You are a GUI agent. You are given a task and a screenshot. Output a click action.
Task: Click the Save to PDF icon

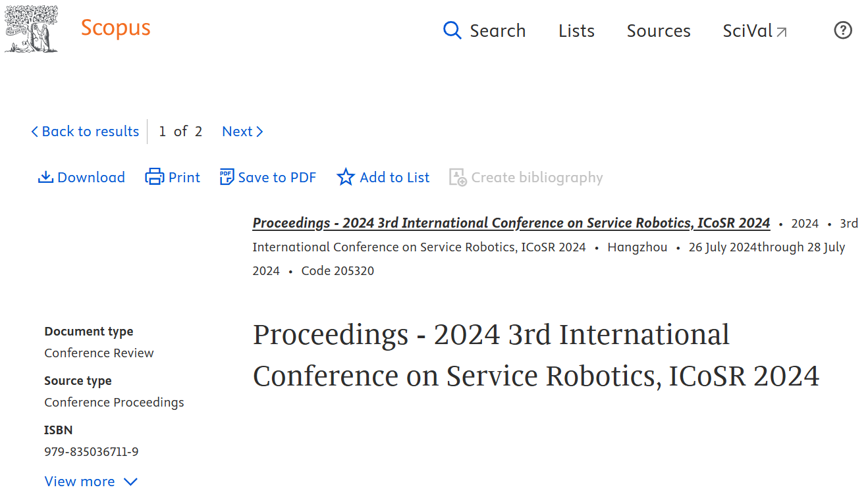click(x=227, y=177)
